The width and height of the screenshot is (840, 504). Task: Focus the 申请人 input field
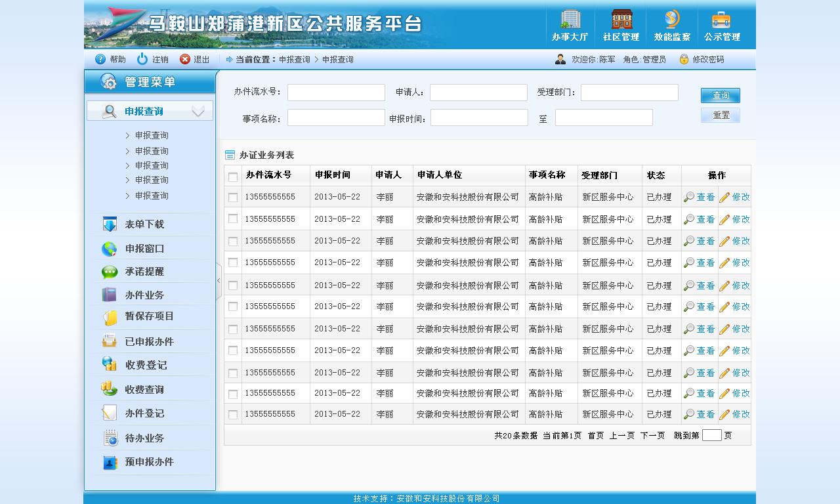click(x=478, y=93)
